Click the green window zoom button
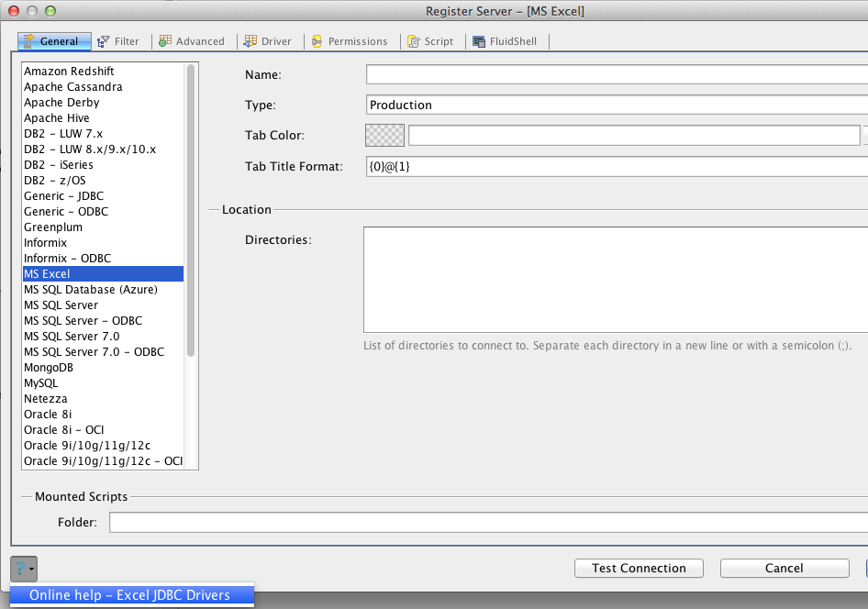 50,10
